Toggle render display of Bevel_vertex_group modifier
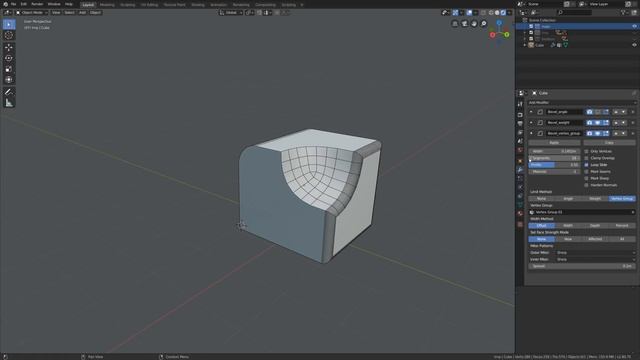The height and width of the screenshot is (360, 640). pos(589,133)
